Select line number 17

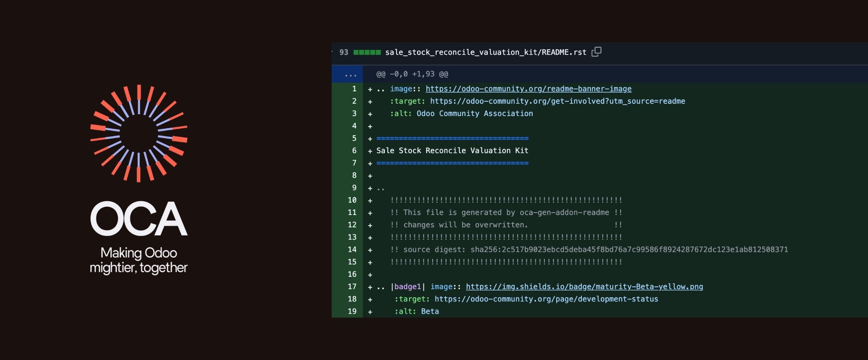coord(352,287)
